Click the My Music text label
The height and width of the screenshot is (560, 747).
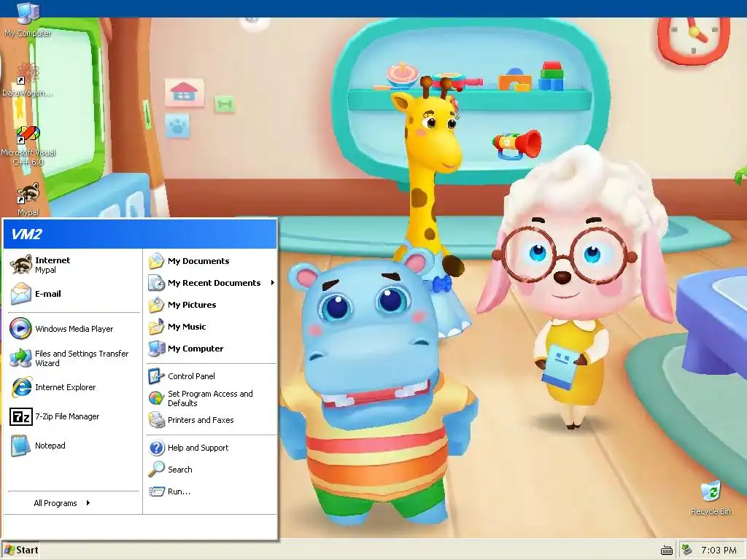point(187,327)
